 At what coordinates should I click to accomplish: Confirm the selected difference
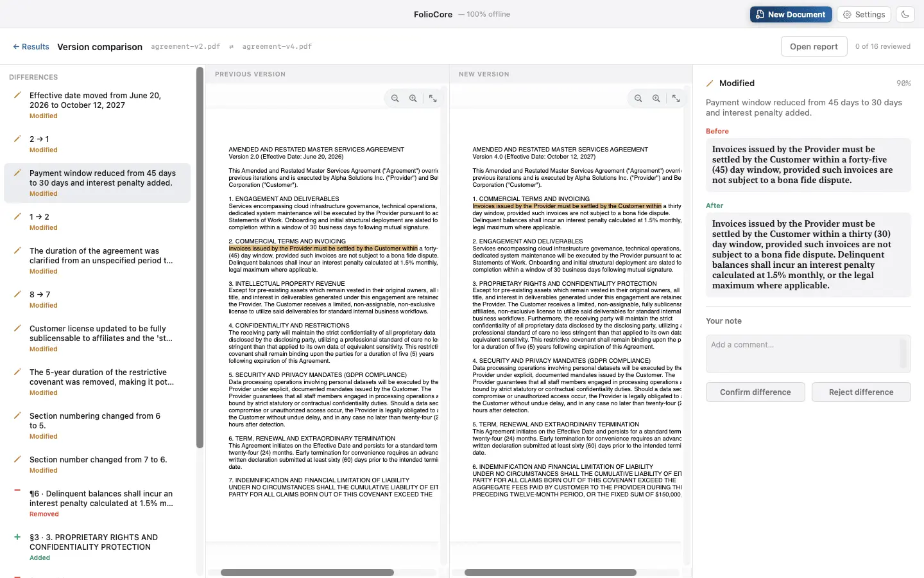click(755, 392)
